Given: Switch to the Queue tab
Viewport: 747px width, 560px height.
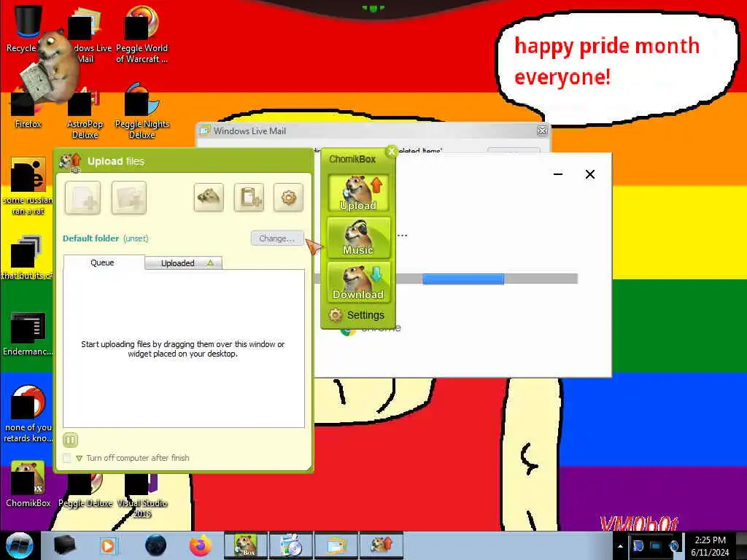Looking at the screenshot, I should coord(104,262).
